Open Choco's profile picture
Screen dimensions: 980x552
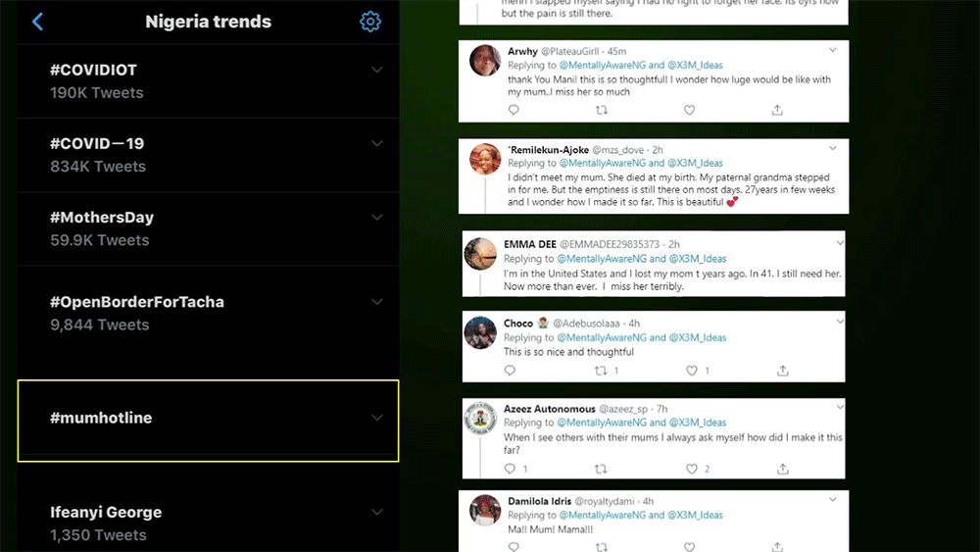480,332
